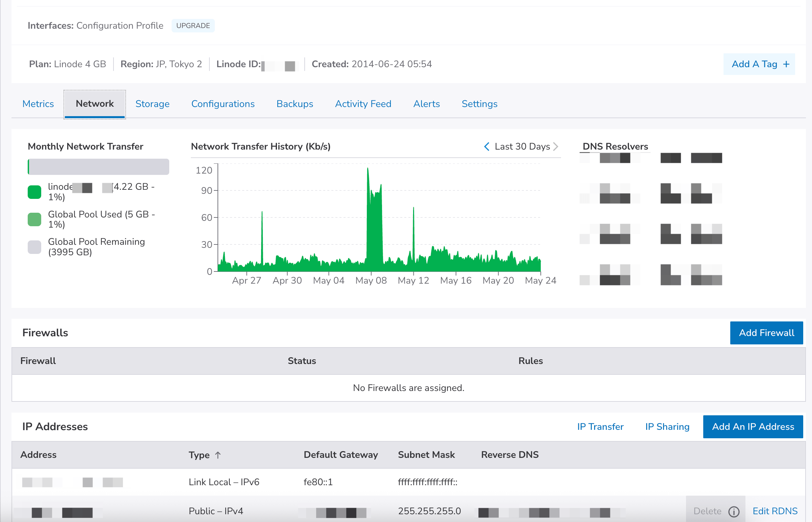
Task: Click the ffff:ffff:ffff:ffff:: subnet mask value
Action: coord(428,482)
